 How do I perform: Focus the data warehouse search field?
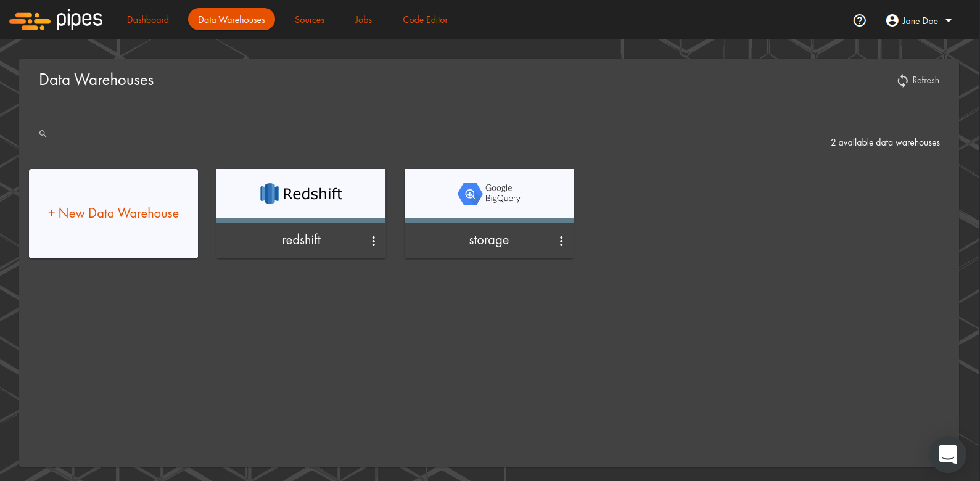[99, 134]
